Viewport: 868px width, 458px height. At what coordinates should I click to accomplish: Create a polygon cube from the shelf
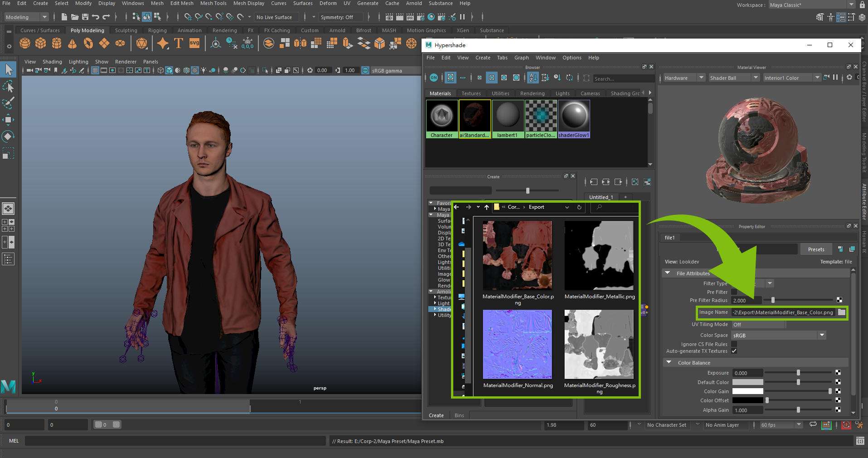(41, 43)
